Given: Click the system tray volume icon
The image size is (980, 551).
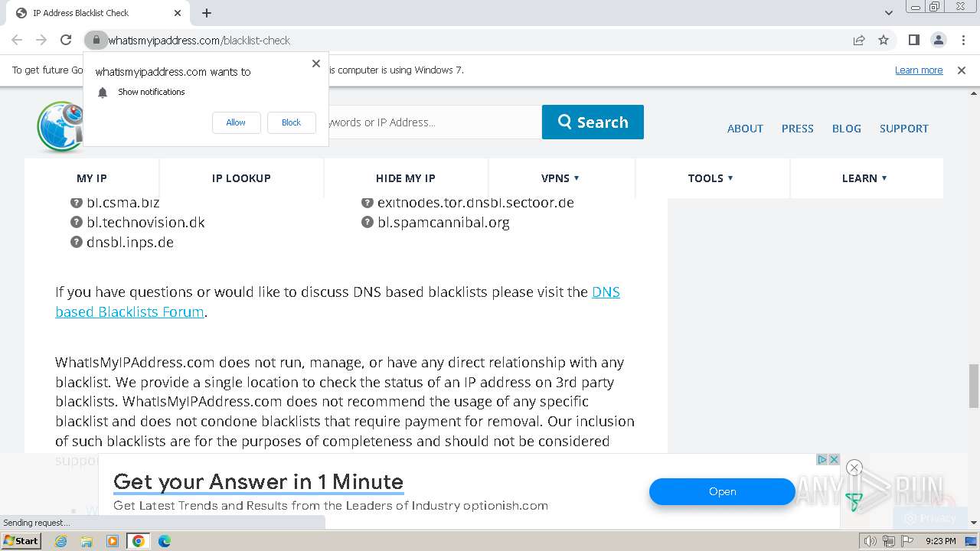Looking at the screenshot, I should (x=871, y=541).
